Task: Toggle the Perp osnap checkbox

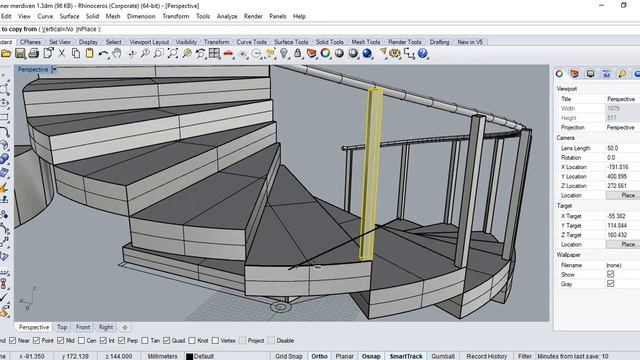Action: pyautogui.click(x=122, y=340)
